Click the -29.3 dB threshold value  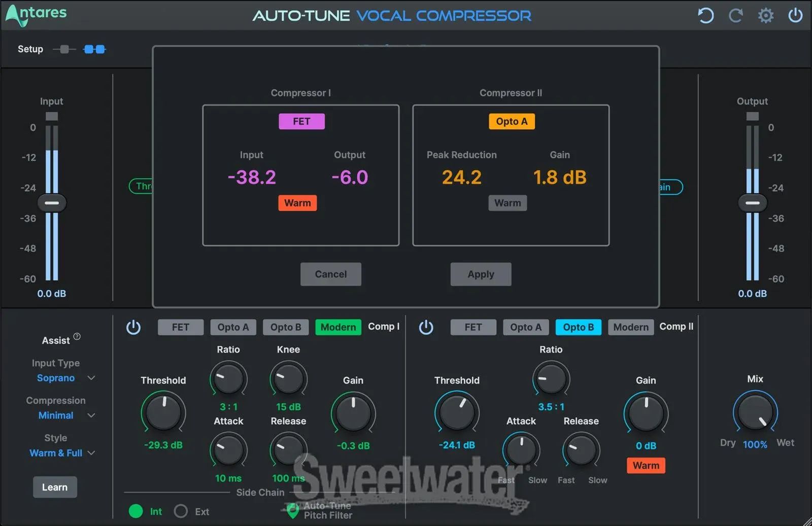tap(163, 445)
